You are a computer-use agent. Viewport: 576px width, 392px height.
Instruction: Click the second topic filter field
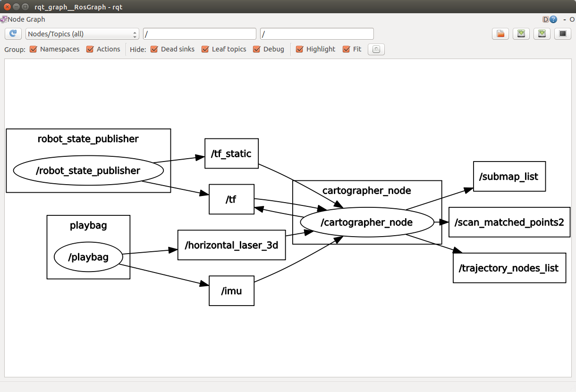[317, 34]
